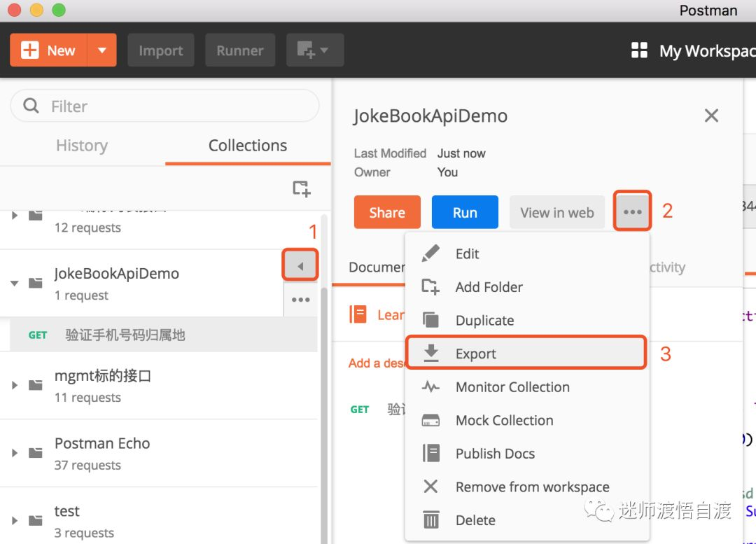
Task: Click the Delete trash icon
Action: [x=430, y=520]
